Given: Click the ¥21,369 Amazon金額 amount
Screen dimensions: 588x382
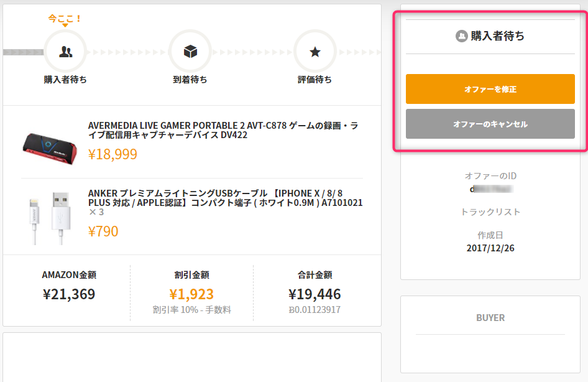Looking at the screenshot, I should pyautogui.click(x=69, y=294).
